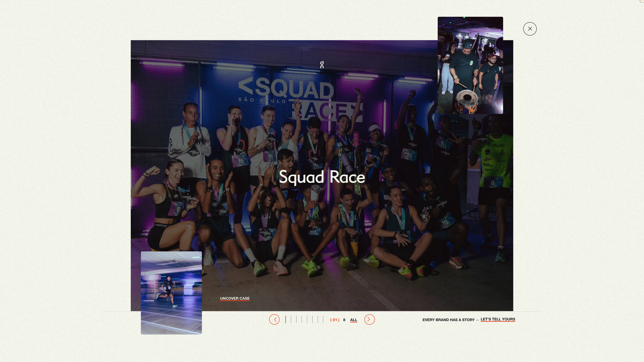Jump to the last slide marker
The image size is (644, 362).
[323, 320]
